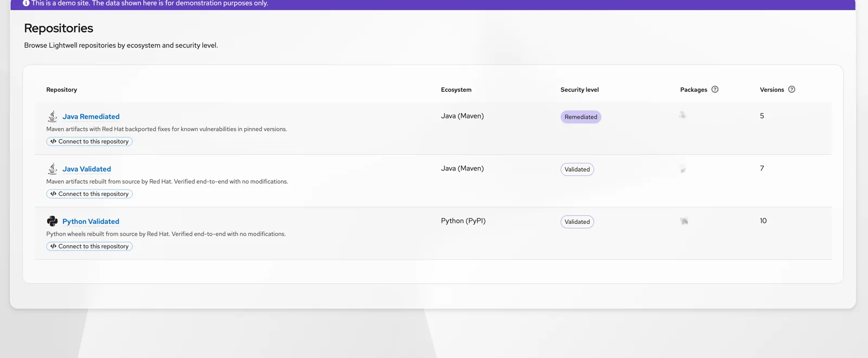The height and width of the screenshot is (358, 868).
Task: Open the Java Validated repository link
Action: coord(86,169)
